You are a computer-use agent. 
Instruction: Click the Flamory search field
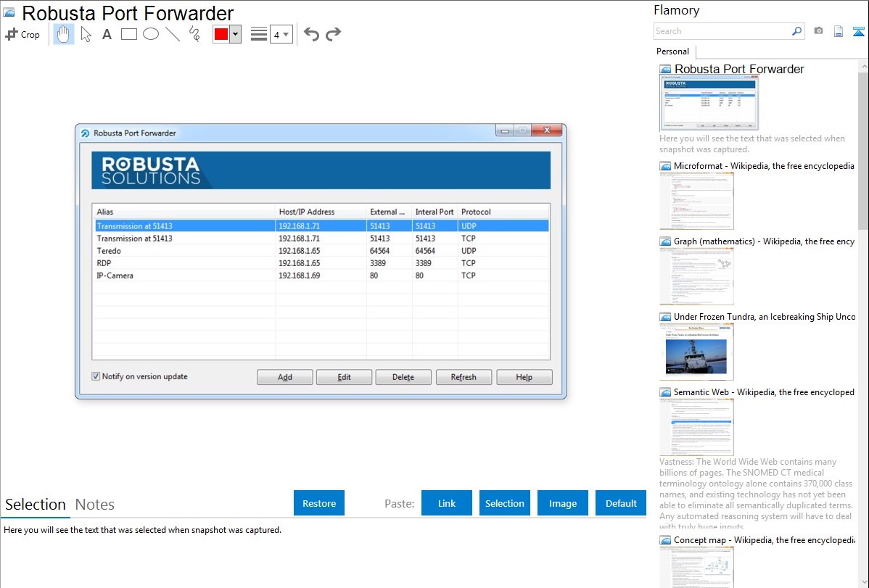722,31
